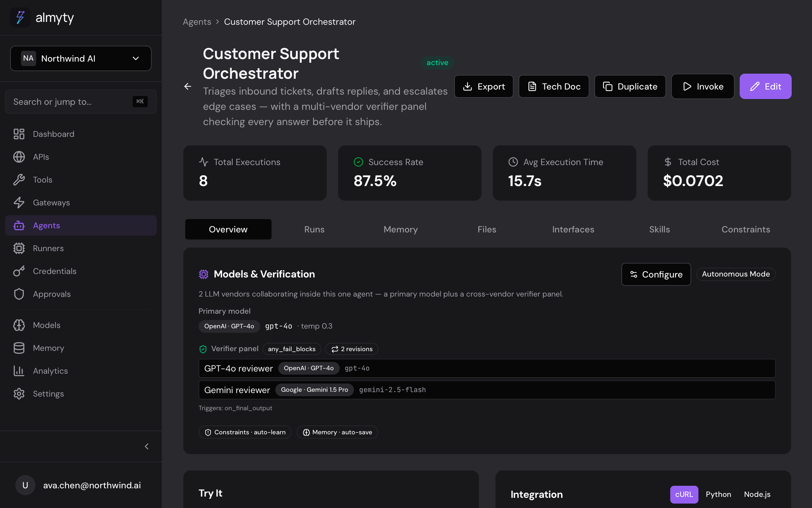Select the GPT-4o reviewer row
812x508 pixels.
click(x=487, y=368)
